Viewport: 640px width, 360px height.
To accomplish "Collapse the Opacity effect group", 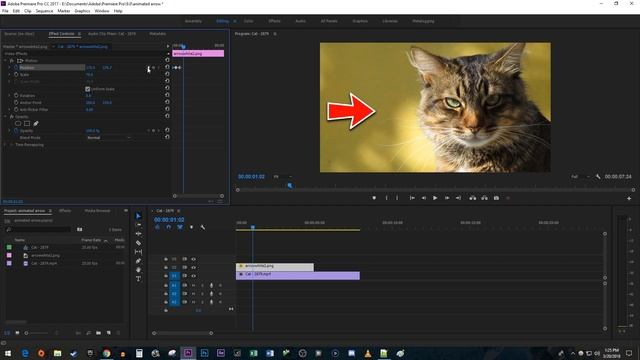I will click(5, 116).
